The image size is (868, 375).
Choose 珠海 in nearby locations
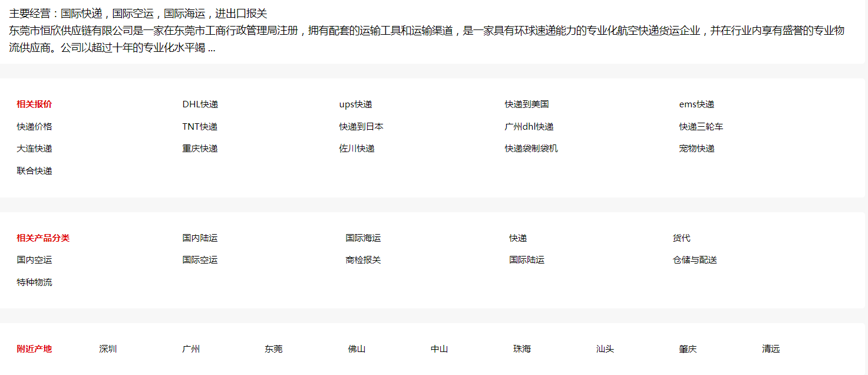[522, 349]
